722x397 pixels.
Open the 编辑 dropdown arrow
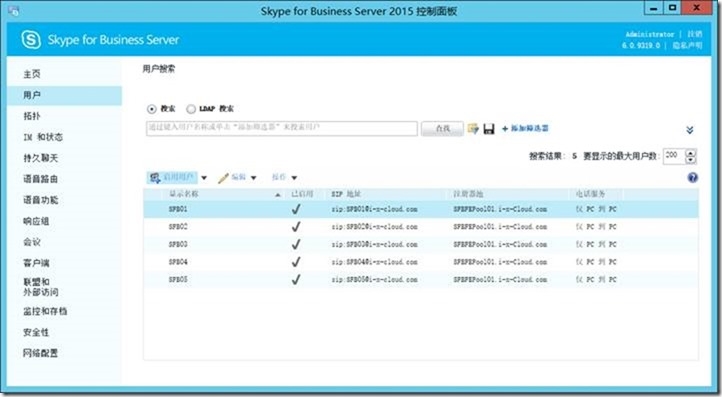point(253,178)
